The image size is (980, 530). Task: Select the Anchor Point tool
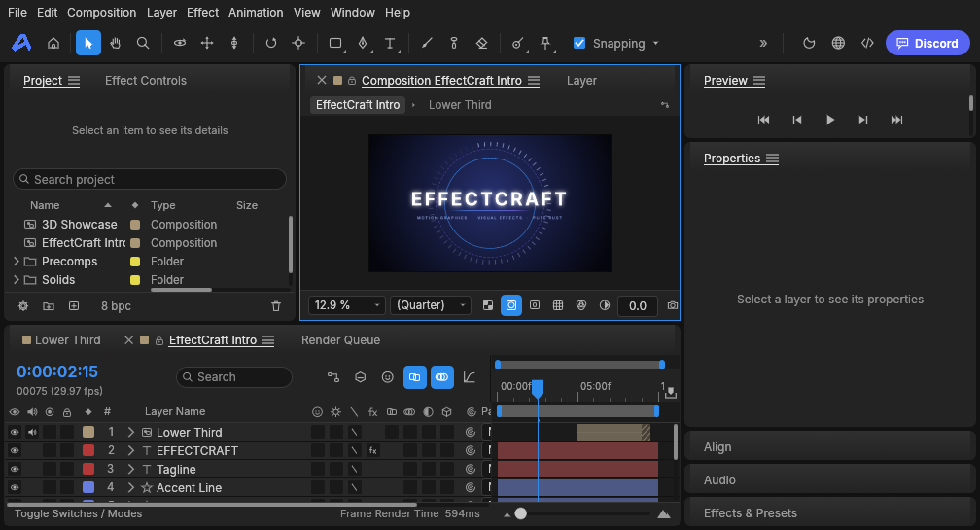click(x=298, y=43)
